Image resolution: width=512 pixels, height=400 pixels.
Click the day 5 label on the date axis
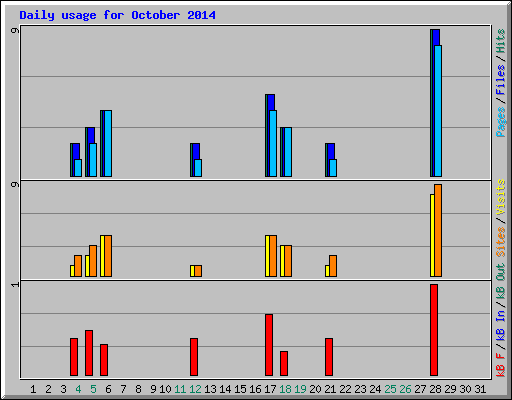tap(93, 389)
